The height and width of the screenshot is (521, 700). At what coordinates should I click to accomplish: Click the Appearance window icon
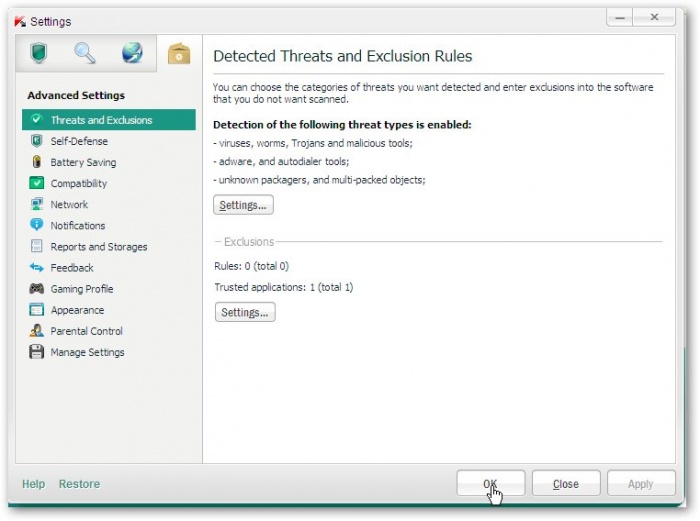pos(36,309)
